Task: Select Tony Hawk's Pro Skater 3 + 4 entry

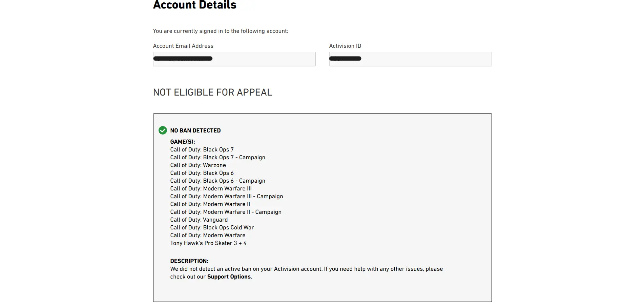Action: 208,243
